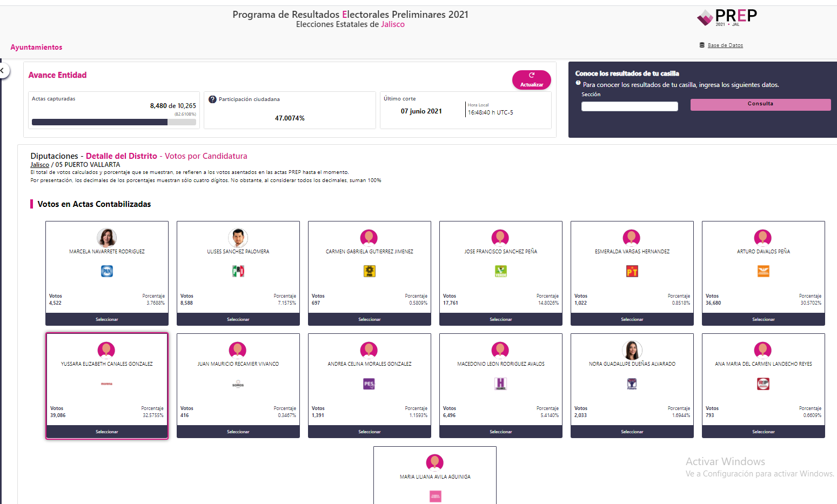The image size is (837, 504).
Task: Click the PREP 2021 JAL logo
Action: (727, 17)
